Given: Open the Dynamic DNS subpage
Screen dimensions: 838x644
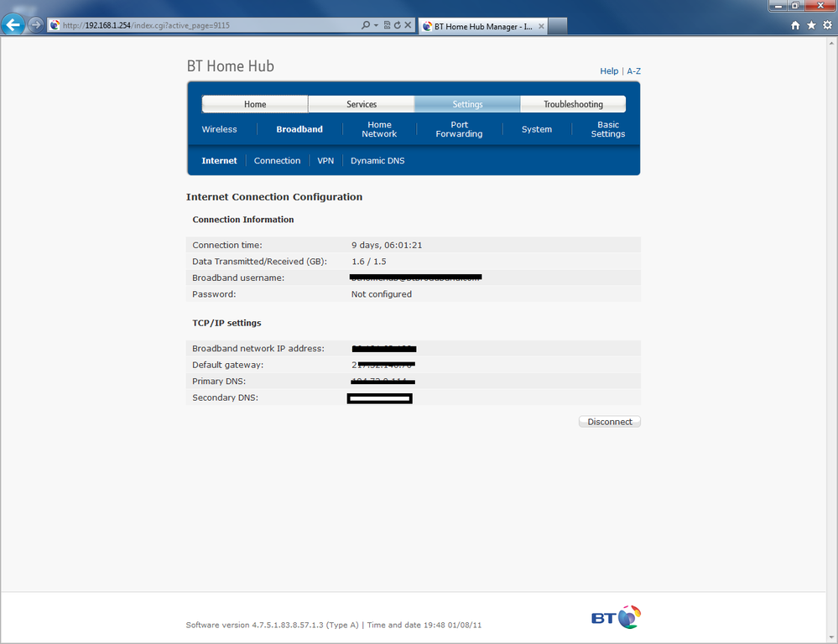Looking at the screenshot, I should tap(377, 160).
